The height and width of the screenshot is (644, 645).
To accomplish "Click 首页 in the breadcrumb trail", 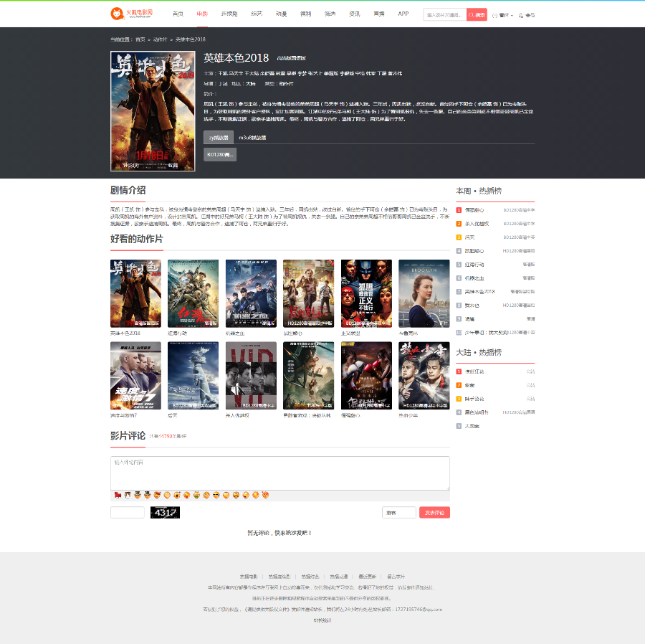I will 140,39.
